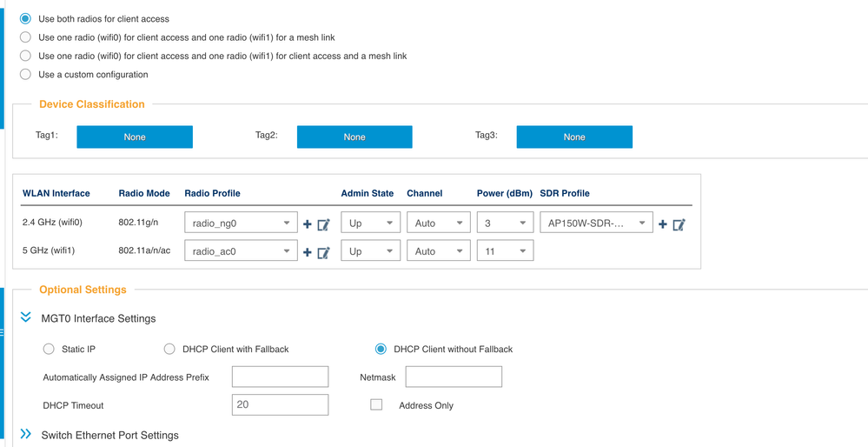Choose Static IP for MGT0 interface

point(50,350)
